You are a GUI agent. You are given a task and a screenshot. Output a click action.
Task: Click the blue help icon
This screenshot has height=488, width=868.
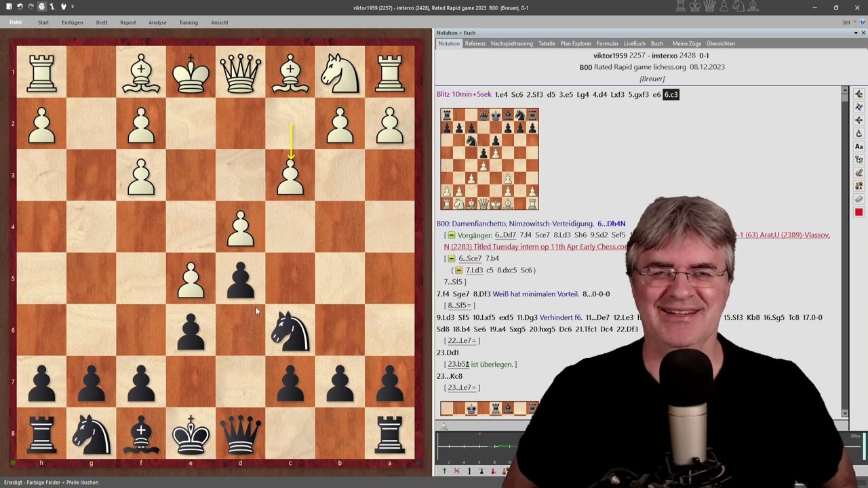pos(861,22)
